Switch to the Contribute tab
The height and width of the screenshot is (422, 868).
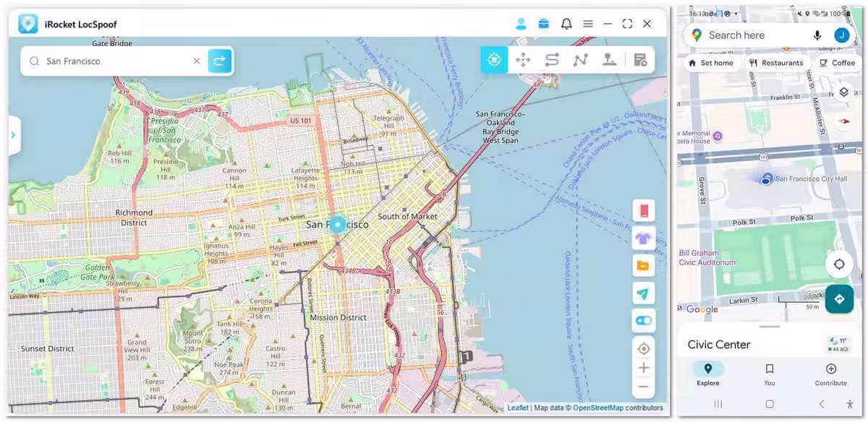(x=831, y=374)
